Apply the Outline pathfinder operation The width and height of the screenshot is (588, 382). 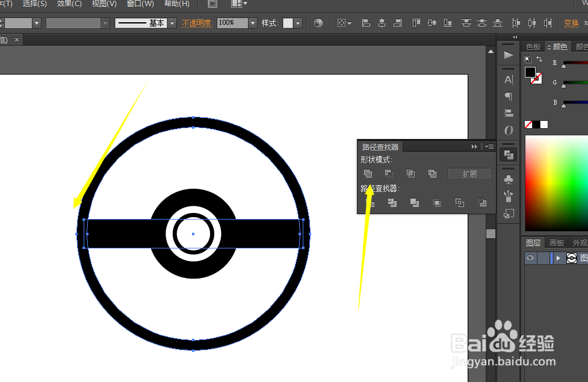[x=460, y=203]
